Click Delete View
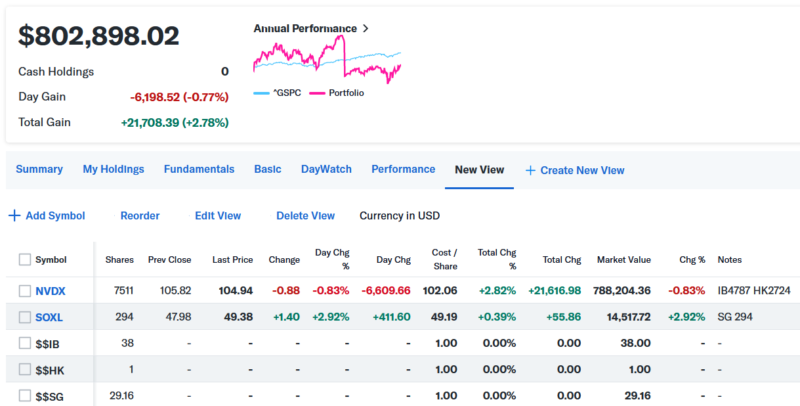 click(x=305, y=215)
